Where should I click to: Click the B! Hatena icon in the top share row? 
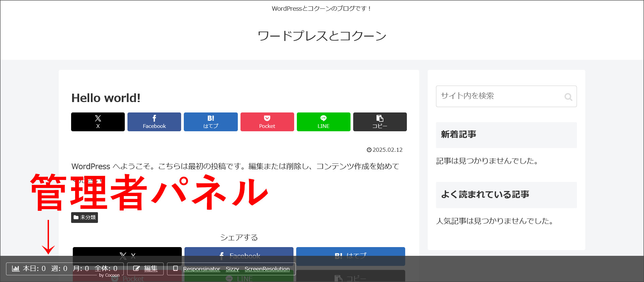tap(211, 118)
